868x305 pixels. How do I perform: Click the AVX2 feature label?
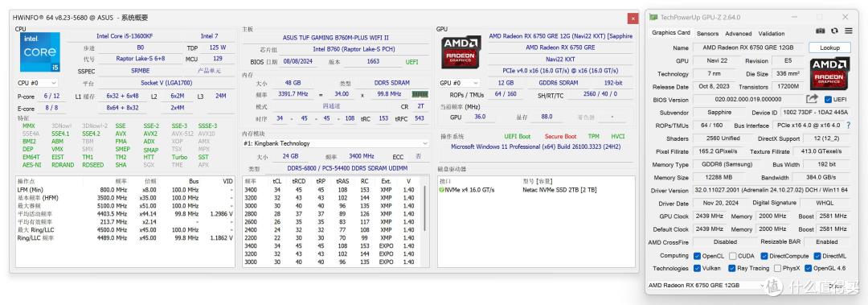click(x=150, y=134)
